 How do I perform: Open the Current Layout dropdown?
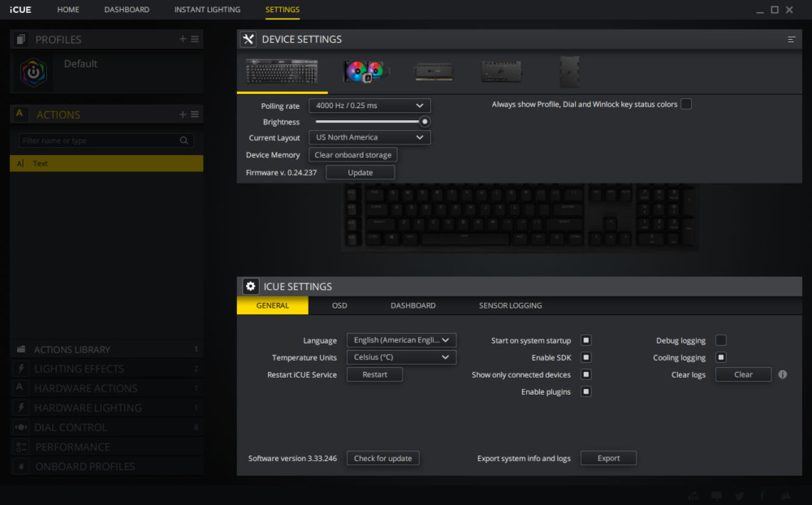pyautogui.click(x=369, y=137)
